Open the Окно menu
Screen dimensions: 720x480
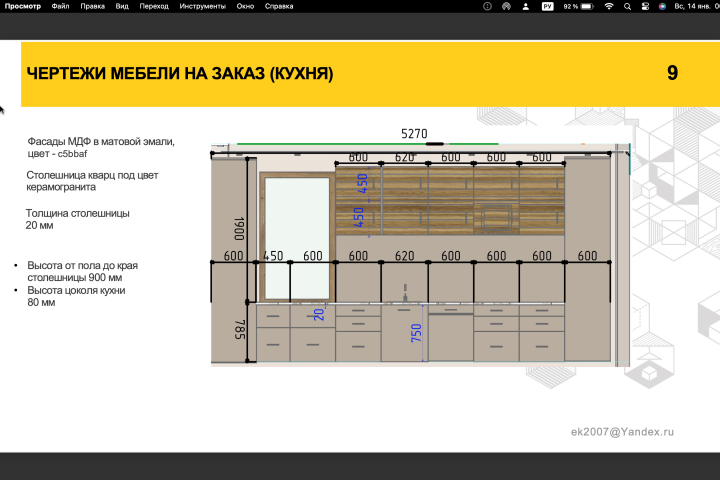[245, 6]
